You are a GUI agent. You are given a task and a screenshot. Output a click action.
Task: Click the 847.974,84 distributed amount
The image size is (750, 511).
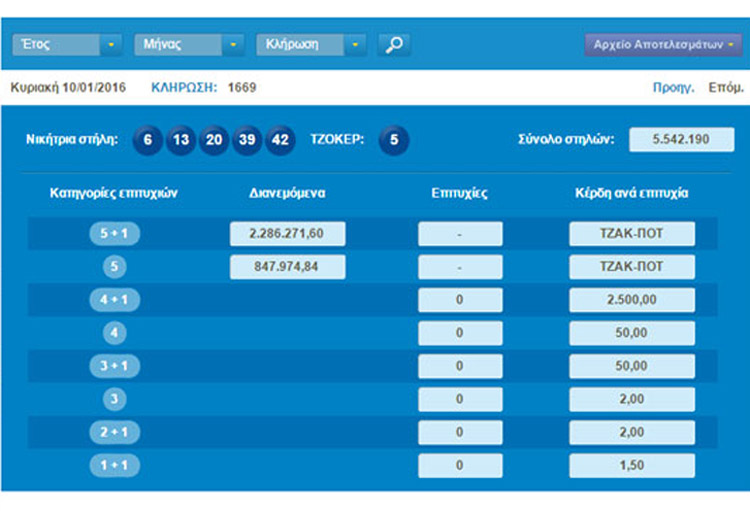click(287, 267)
